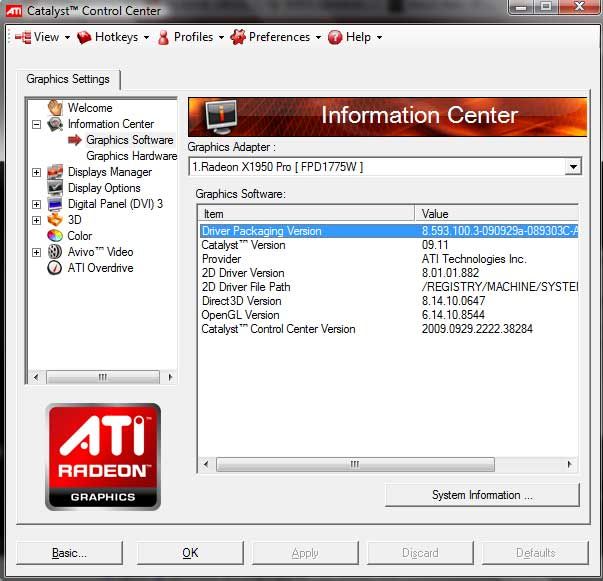
Task: Open the View dropdown arrow
Action: pos(67,38)
